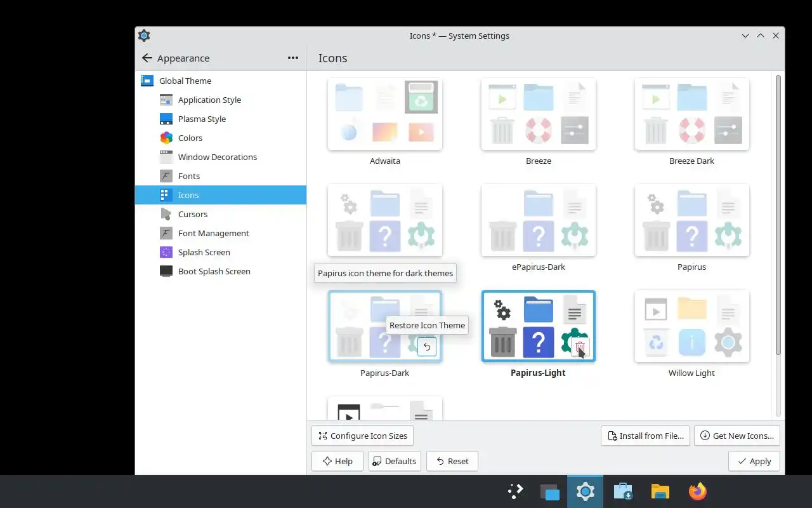Maximize the System Settings window
812x508 pixels.
click(761, 36)
